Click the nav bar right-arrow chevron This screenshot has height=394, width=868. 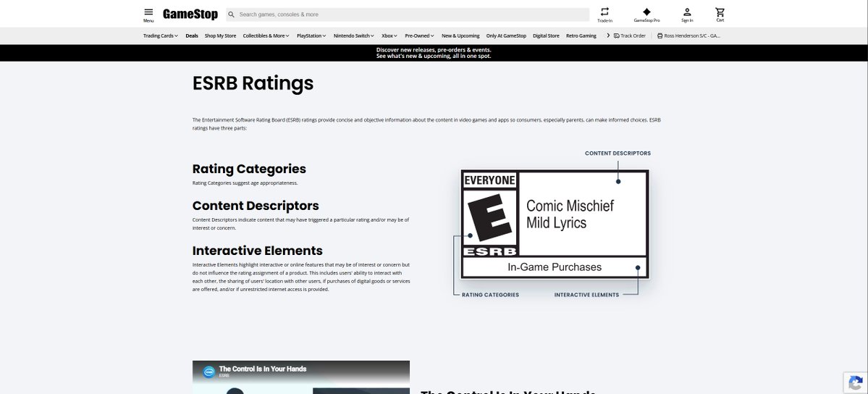point(608,35)
